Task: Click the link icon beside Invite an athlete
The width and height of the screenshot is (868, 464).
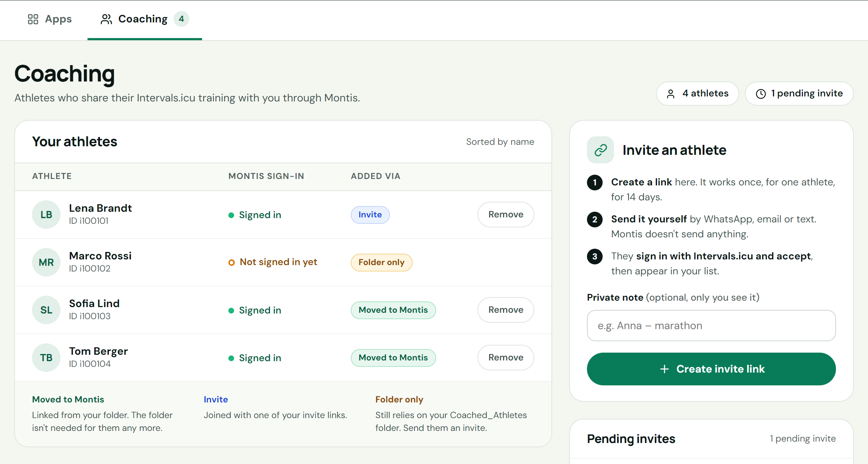Action: pos(600,150)
